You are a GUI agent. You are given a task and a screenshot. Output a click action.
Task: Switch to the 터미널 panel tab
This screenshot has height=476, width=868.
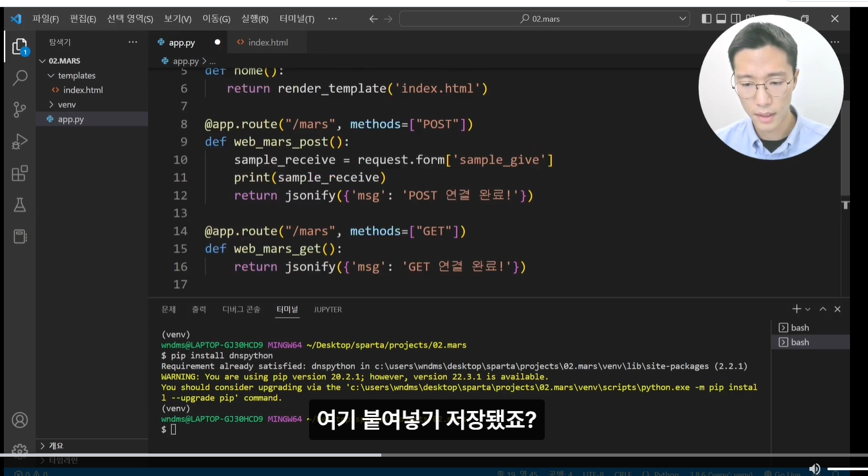coord(287,309)
